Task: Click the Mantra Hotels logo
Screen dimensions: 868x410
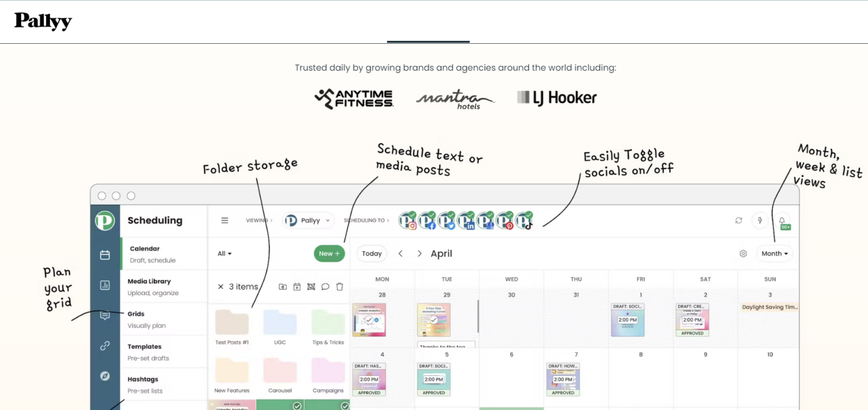Action: [x=455, y=99]
